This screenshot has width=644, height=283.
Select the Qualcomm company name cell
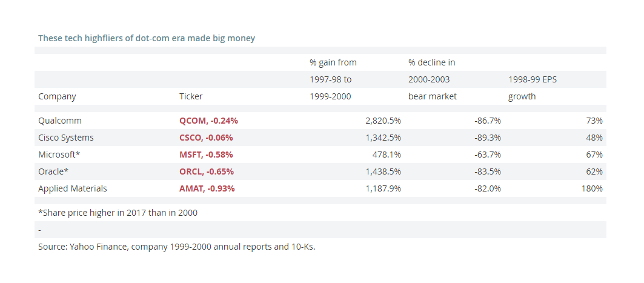[60, 121]
